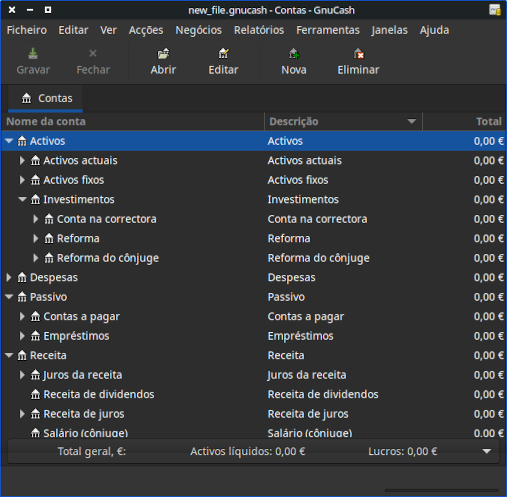Collapse the Passivo account
This screenshot has height=497, width=507.
pos(9,297)
